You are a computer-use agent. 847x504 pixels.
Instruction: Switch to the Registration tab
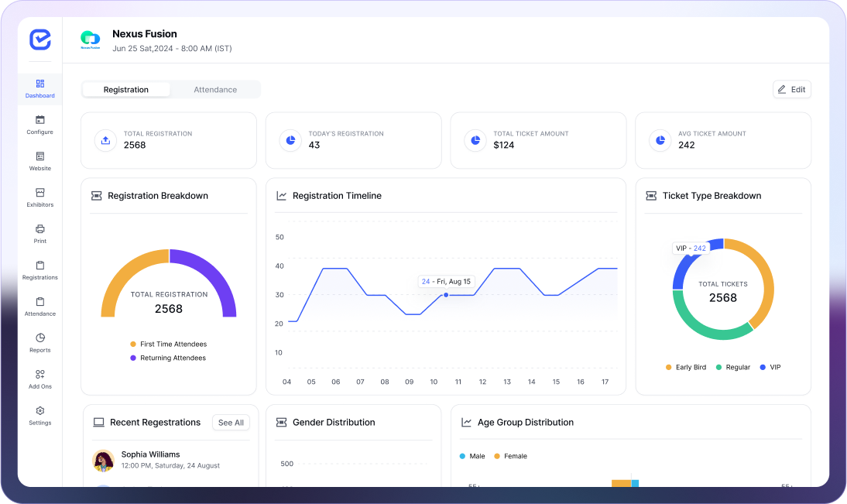(126, 89)
